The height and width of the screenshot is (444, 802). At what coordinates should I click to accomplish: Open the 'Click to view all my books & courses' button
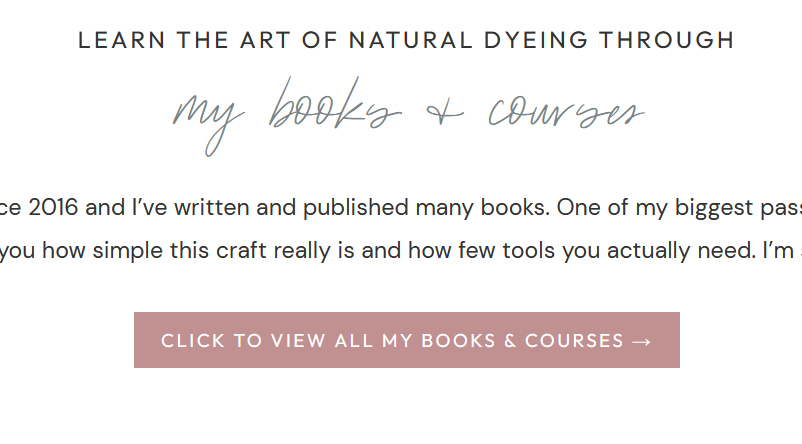point(407,340)
